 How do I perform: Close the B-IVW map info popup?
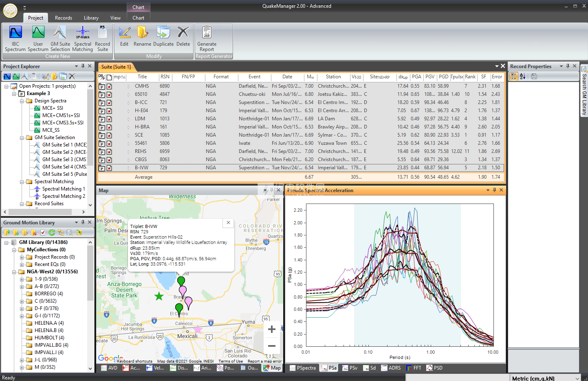tap(228, 223)
